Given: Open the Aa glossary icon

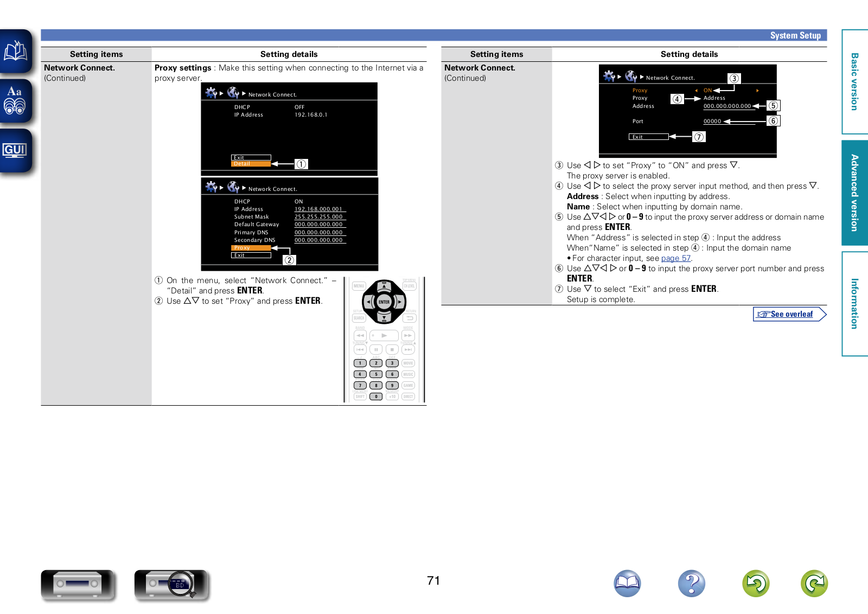Looking at the screenshot, I should coord(16,101).
